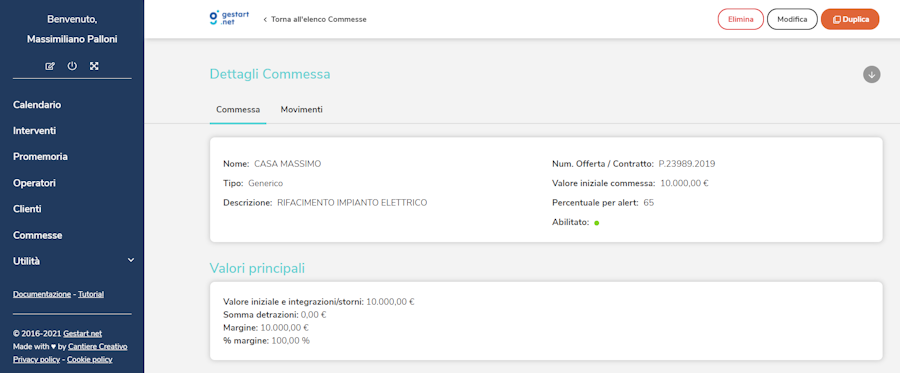Image resolution: width=900 pixels, height=373 pixels.
Task: Open the Cantiere Creativo link
Action: point(98,347)
